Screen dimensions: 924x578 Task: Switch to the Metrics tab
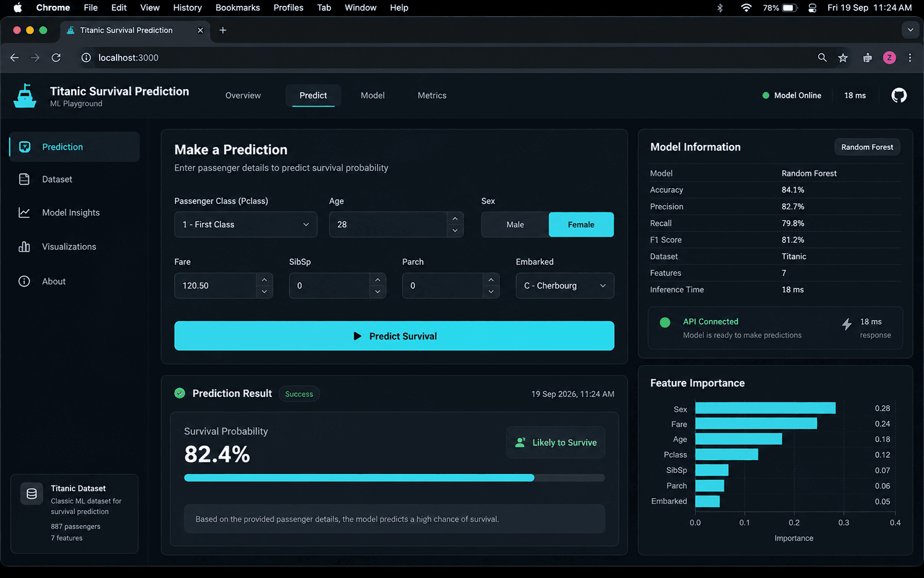pos(432,96)
